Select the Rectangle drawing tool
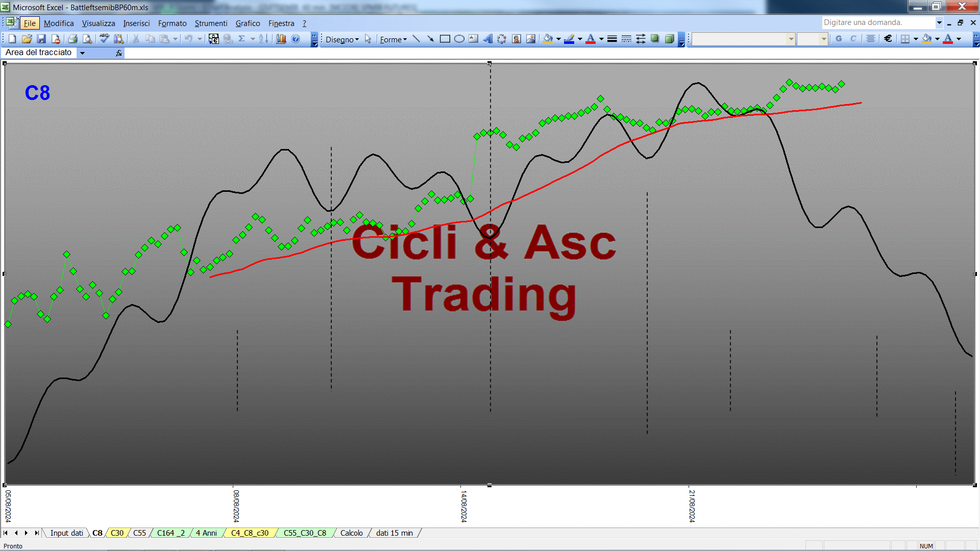Viewport: 980px width, 551px height. pos(445,39)
